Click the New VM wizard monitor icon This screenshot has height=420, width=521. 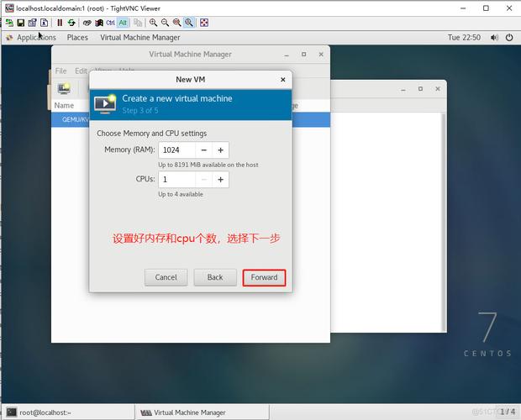(105, 104)
